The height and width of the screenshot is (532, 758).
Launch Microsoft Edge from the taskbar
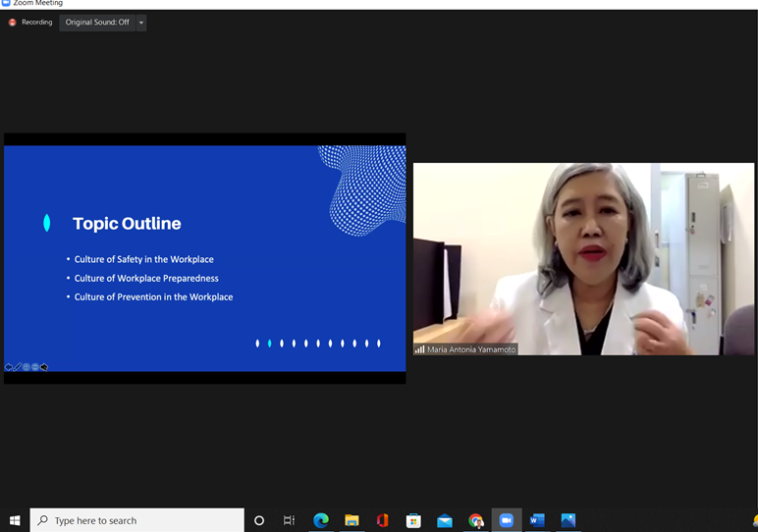click(x=321, y=520)
